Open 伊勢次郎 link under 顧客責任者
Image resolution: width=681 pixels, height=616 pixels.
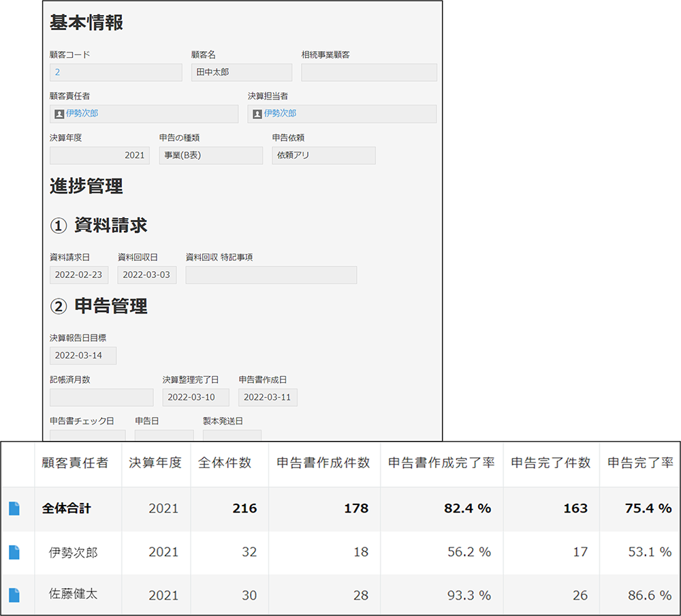[82, 114]
